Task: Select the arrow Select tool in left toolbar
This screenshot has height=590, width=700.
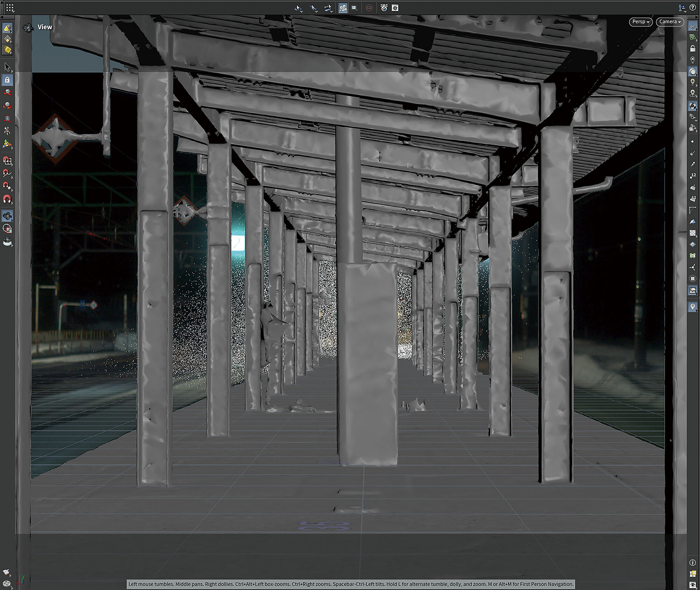Action: 7,67
